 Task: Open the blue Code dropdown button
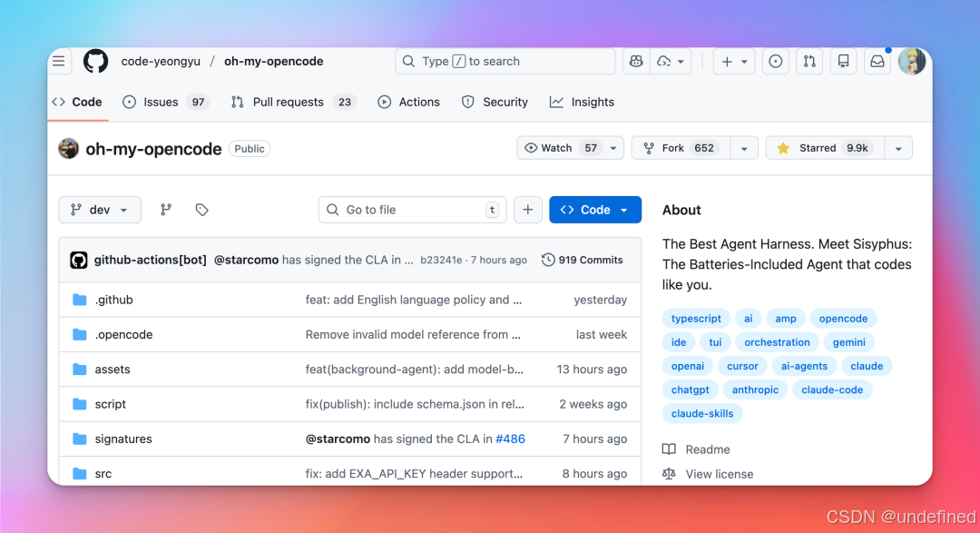tap(595, 210)
